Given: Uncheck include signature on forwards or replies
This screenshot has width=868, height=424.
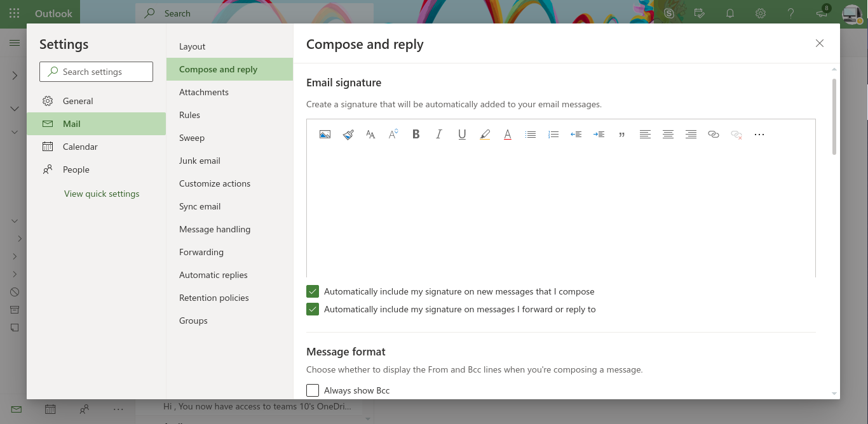Looking at the screenshot, I should pos(313,309).
